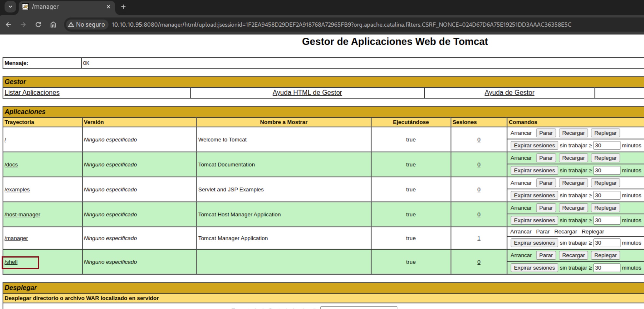This screenshot has height=309, width=644.
Task: Open Ayuda de Gestor link
Action: click(509, 93)
